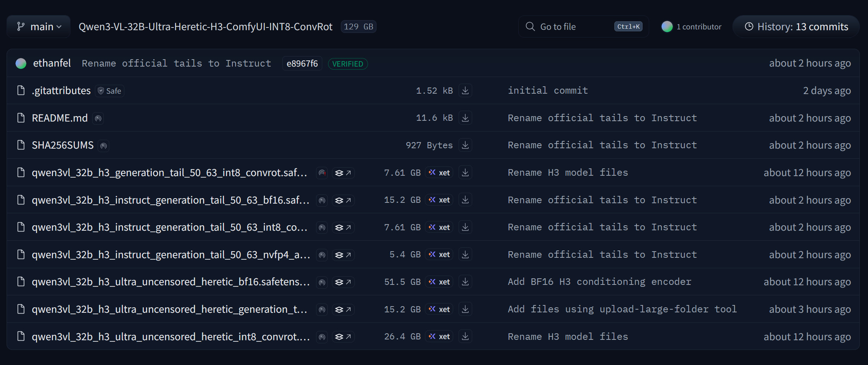
Task: Open LFS pointer for ultra_uncensored_heretic_bf16 file
Action: [x=343, y=283]
